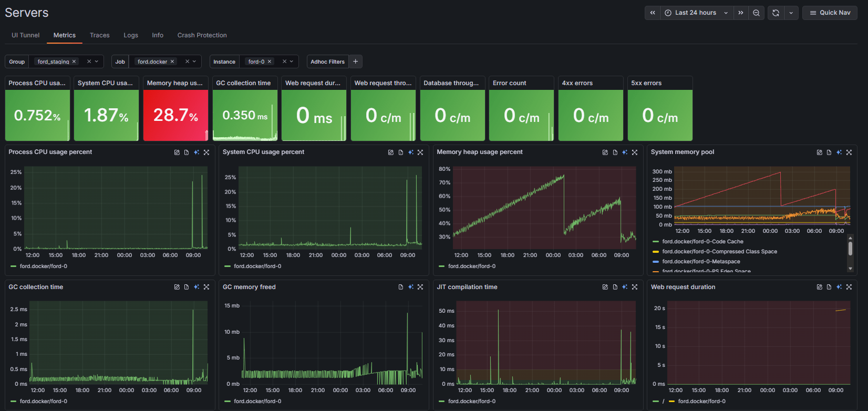The height and width of the screenshot is (411, 868).
Task: Open the auto-refresh interval dropdown
Action: click(x=791, y=13)
